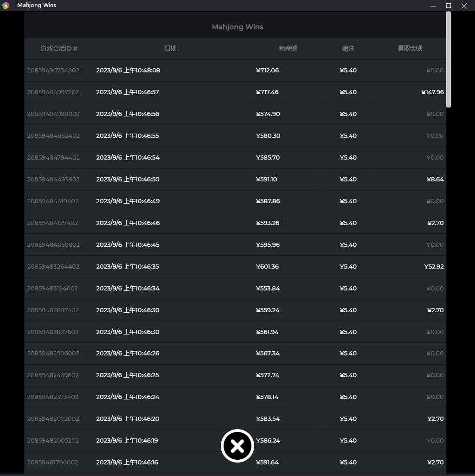Click the ¥572.74 balance value
This screenshot has width=475, height=476.
[x=267, y=375]
